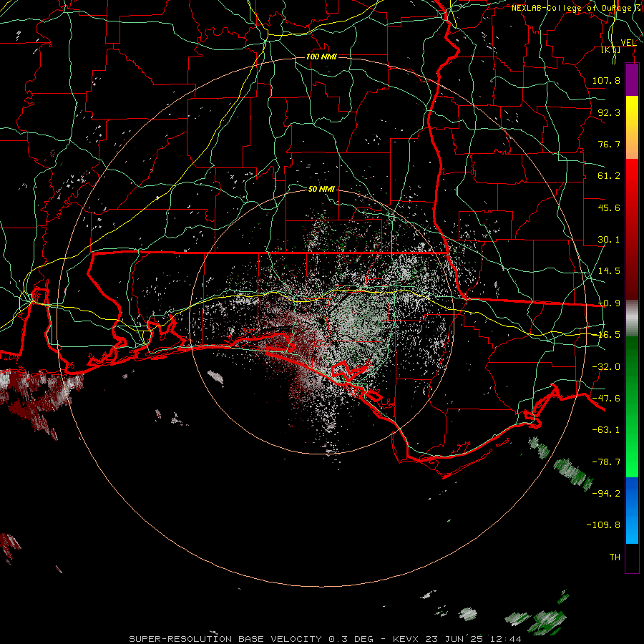
Task: Click the -109.8 legend value
Action: (603, 525)
